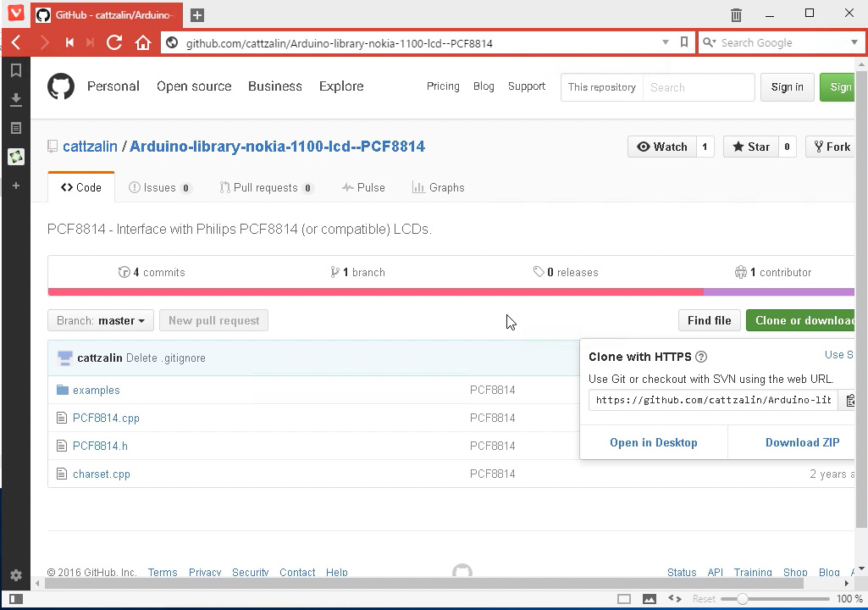Click the clone HTTPS URL field
This screenshot has width=868, height=610.
coord(714,400)
